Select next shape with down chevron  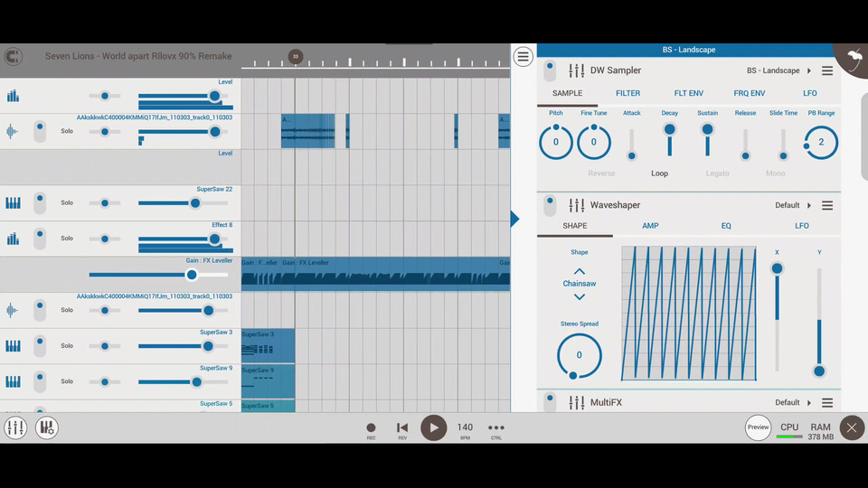tap(579, 297)
